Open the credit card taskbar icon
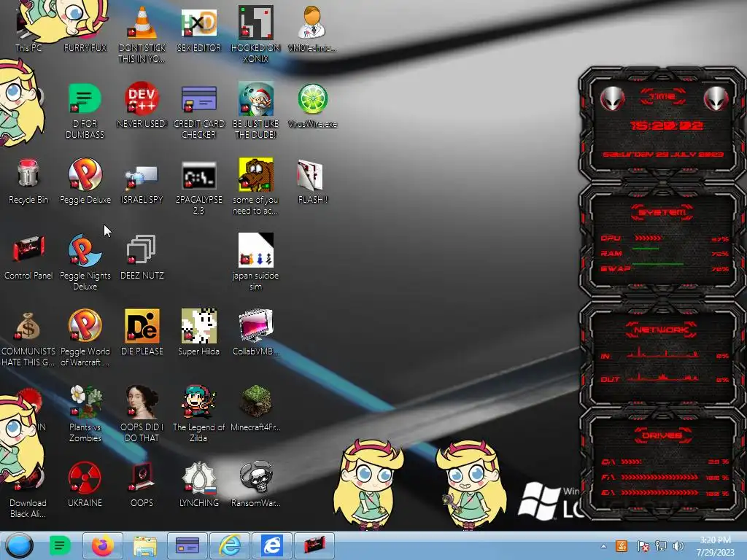This screenshot has height=560, width=747. pyautogui.click(x=187, y=545)
